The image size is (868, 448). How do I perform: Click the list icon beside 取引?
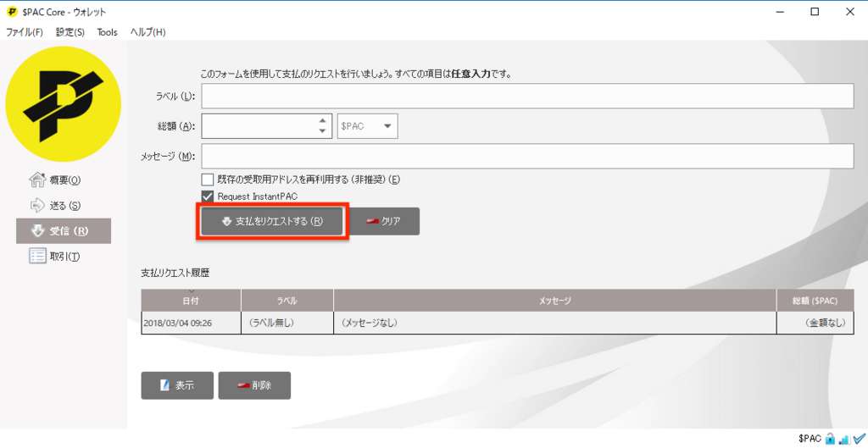point(37,256)
